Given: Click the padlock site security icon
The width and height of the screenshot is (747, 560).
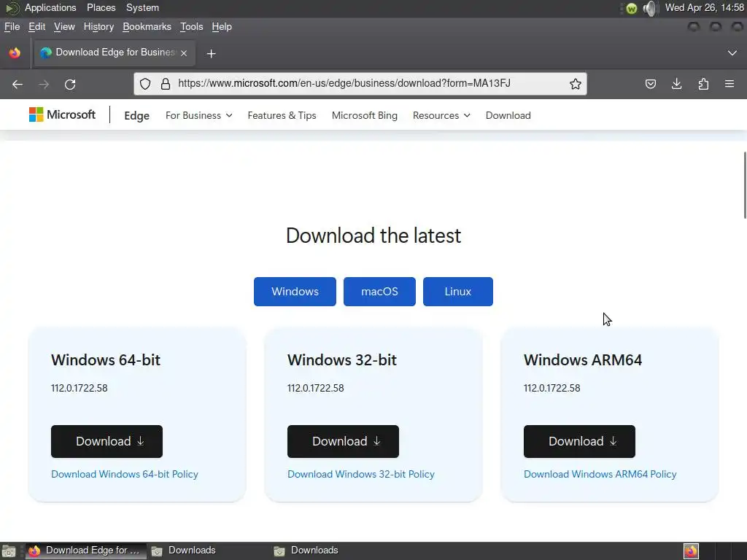Looking at the screenshot, I should pos(166,84).
